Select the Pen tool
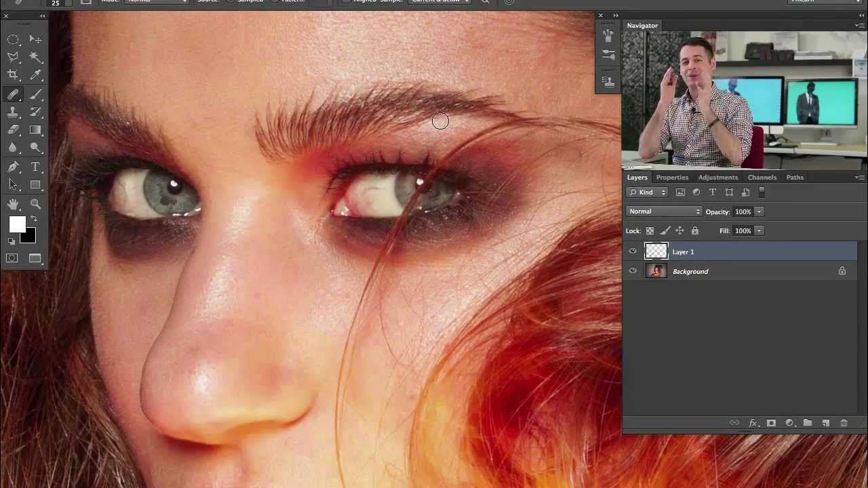The image size is (868, 488). [x=13, y=167]
